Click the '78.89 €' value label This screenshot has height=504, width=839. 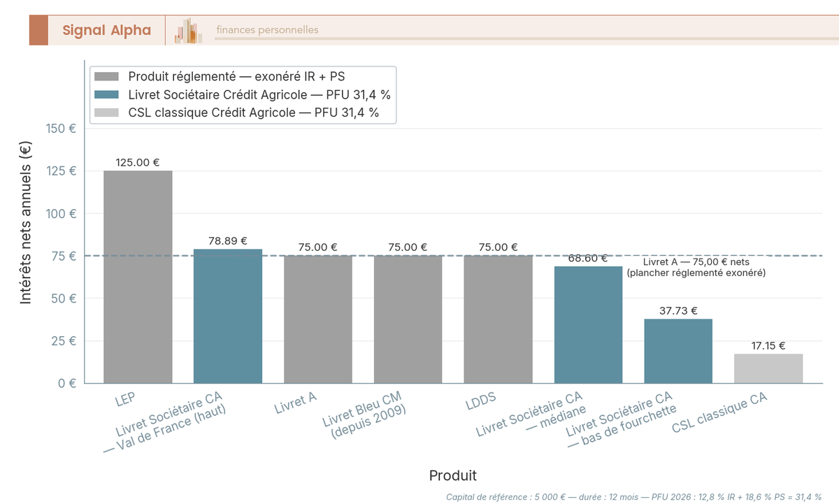tap(228, 240)
